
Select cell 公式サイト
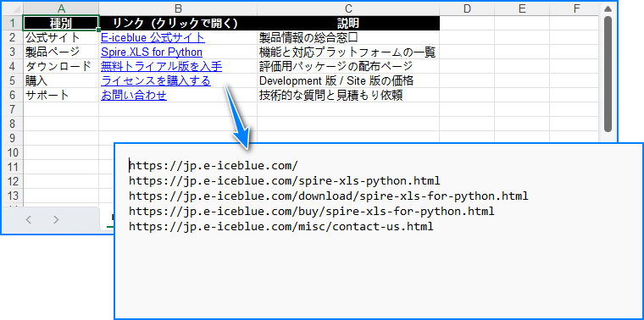61,38
